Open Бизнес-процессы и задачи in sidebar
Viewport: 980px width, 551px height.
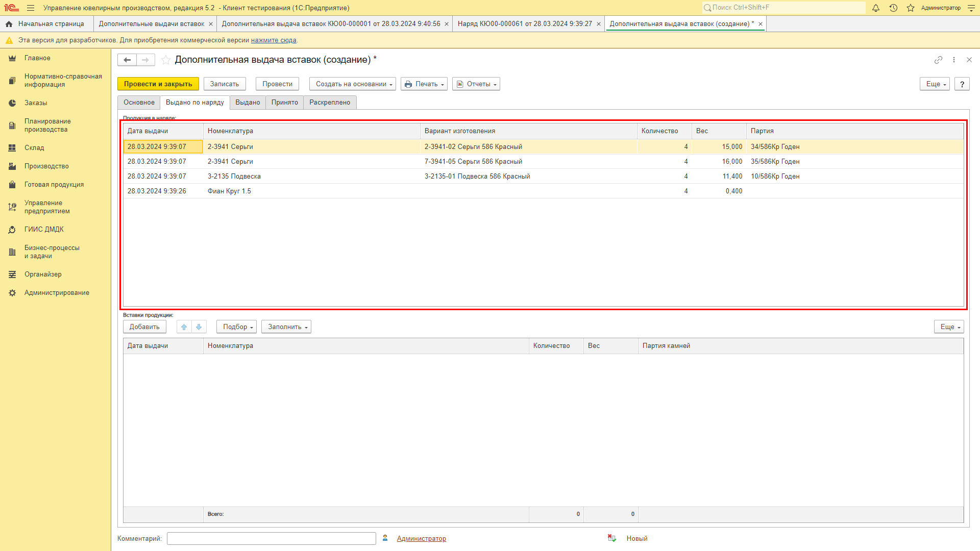(x=52, y=252)
